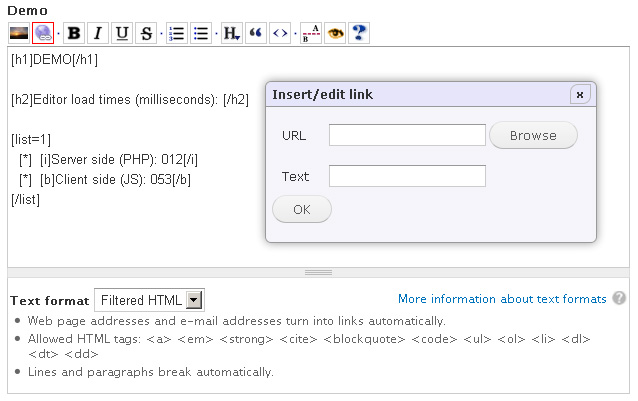638x401 pixels.
Task: Click the 'Editor load times (milliseconds)' line
Action: point(130,99)
